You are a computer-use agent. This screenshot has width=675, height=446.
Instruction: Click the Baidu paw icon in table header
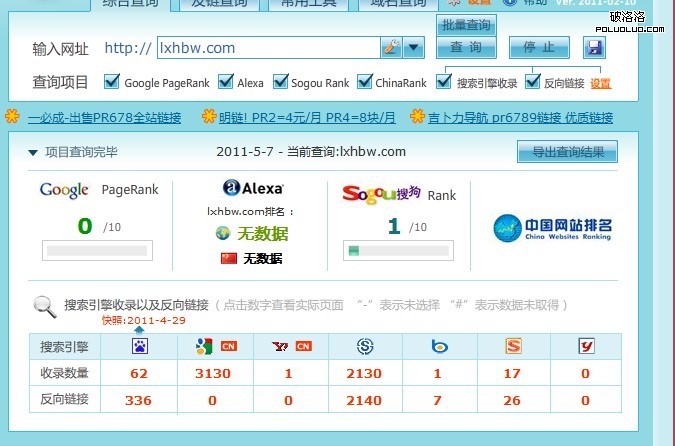pos(139,347)
